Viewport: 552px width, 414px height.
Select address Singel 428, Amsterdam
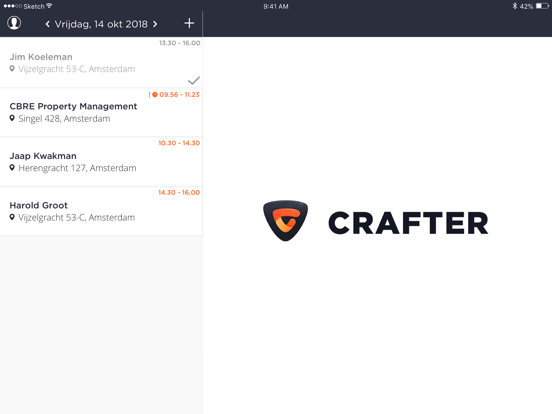coord(64,119)
